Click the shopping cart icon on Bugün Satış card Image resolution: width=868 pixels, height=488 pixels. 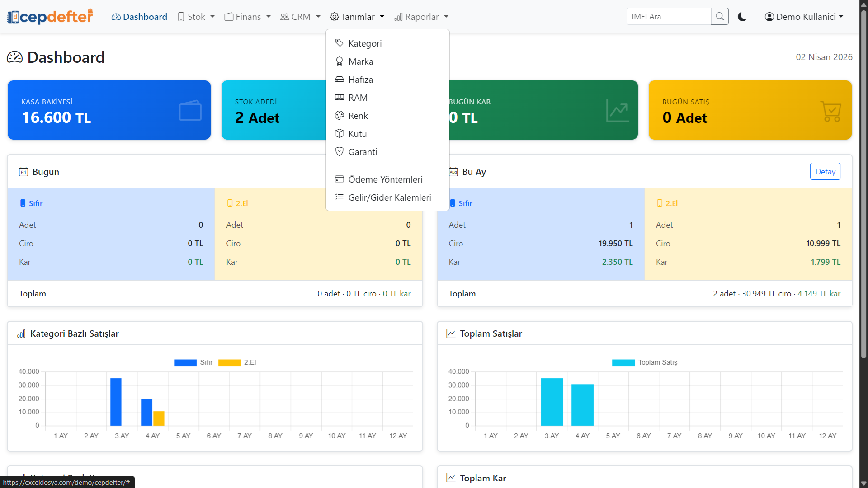tap(830, 111)
